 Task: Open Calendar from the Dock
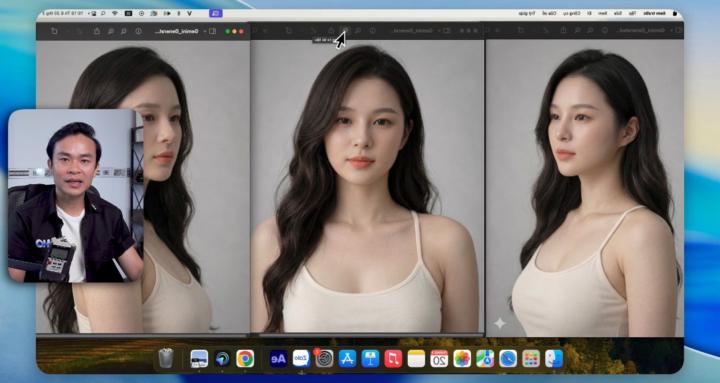(x=439, y=359)
